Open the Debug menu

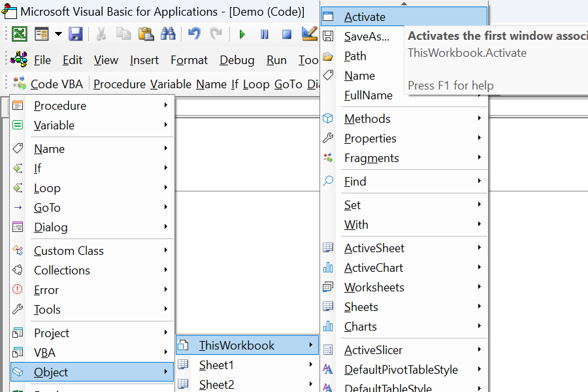[237, 60]
